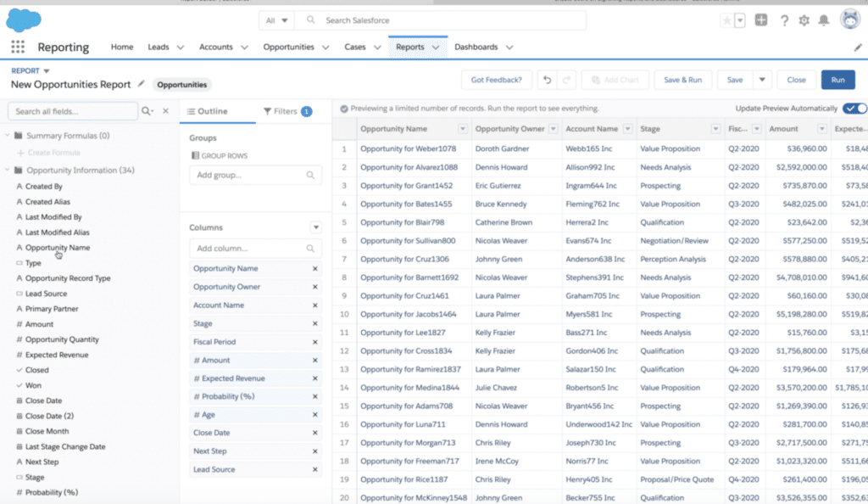The image size is (868, 504).
Task: Click the Close button
Action: 797,80
